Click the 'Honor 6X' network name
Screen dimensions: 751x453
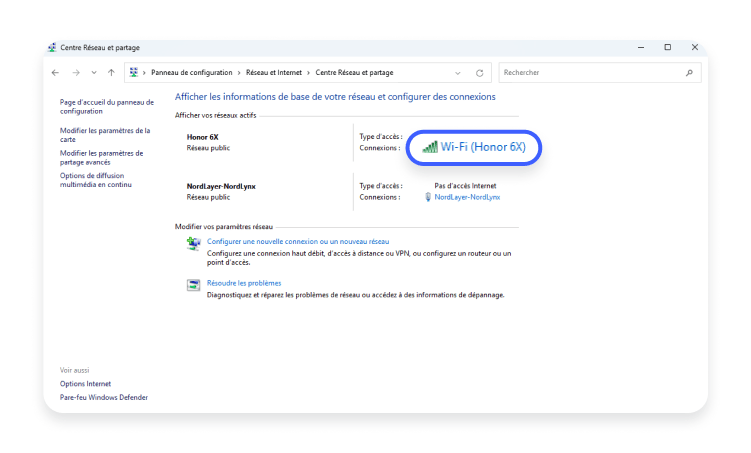click(x=203, y=137)
